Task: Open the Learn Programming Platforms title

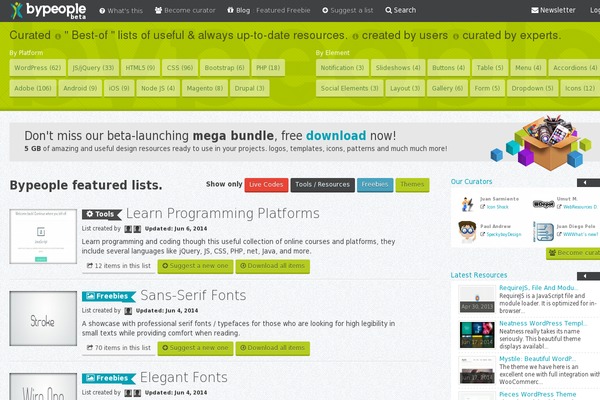Action: tap(223, 213)
